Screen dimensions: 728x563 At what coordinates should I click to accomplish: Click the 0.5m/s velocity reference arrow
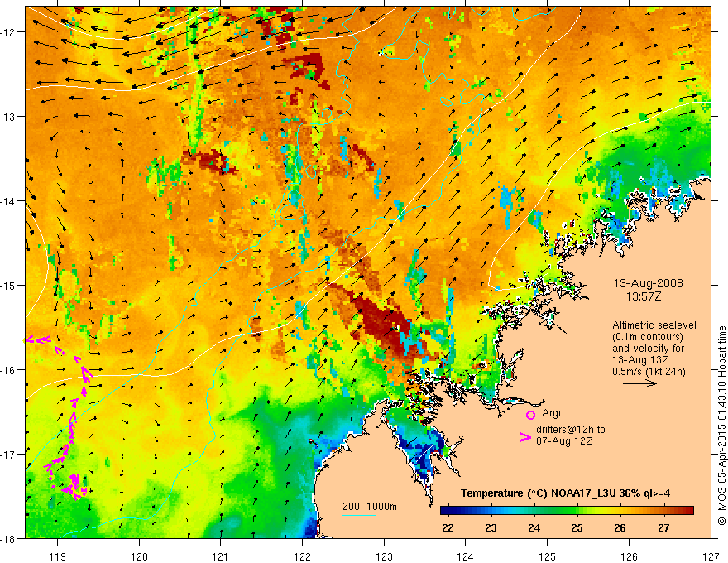pos(639,383)
